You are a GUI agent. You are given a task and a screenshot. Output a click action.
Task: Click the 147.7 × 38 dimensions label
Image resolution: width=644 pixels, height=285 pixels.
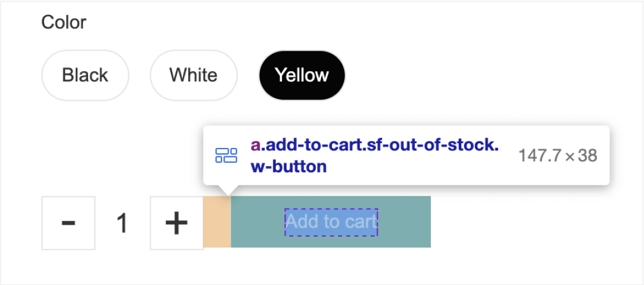point(557,156)
